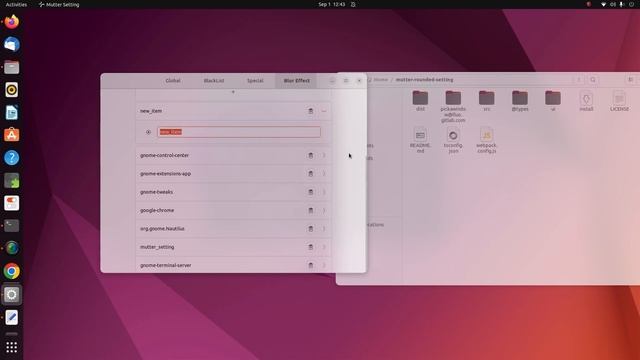Viewport: 640px width, 360px height.
Task: Delete the new_item entry with its trash icon
Action: pos(311,111)
